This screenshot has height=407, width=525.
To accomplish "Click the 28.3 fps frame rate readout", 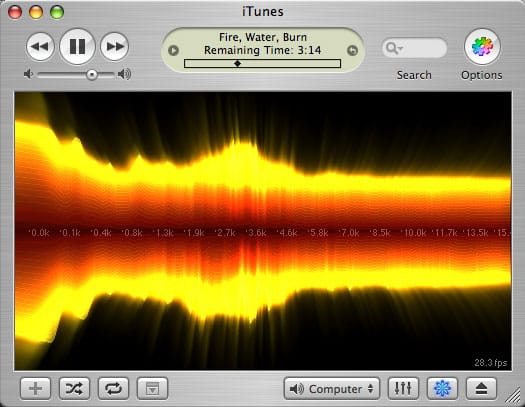I will click(491, 363).
